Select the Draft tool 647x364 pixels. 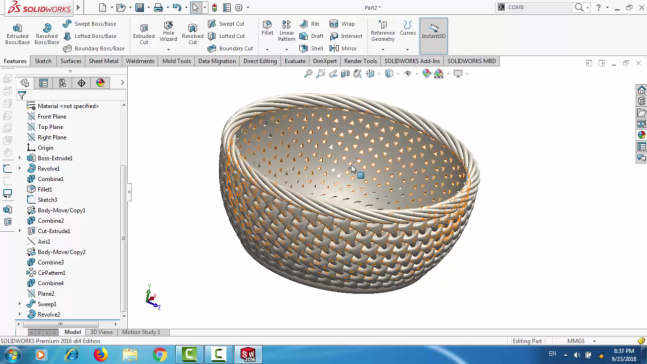click(x=312, y=36)
